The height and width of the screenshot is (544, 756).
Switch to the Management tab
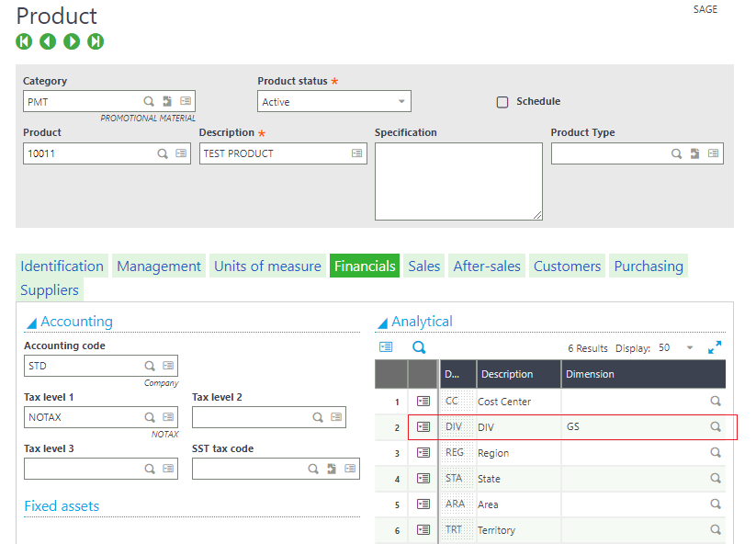coord(159,266)
